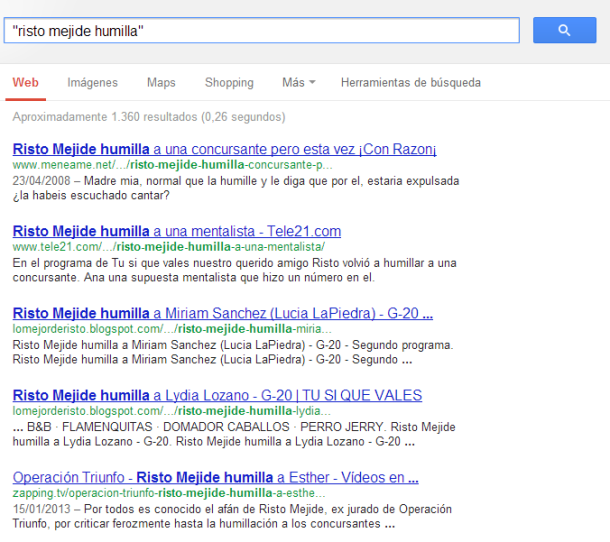Click the zapping.tv green URL
The image size is (610, 542).
tap(169, 493)
